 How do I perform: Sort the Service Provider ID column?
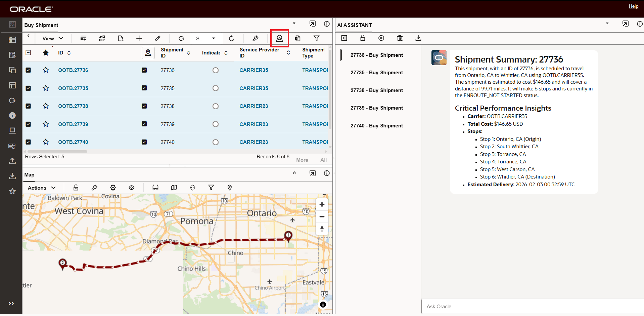click(x=288, y=53)
